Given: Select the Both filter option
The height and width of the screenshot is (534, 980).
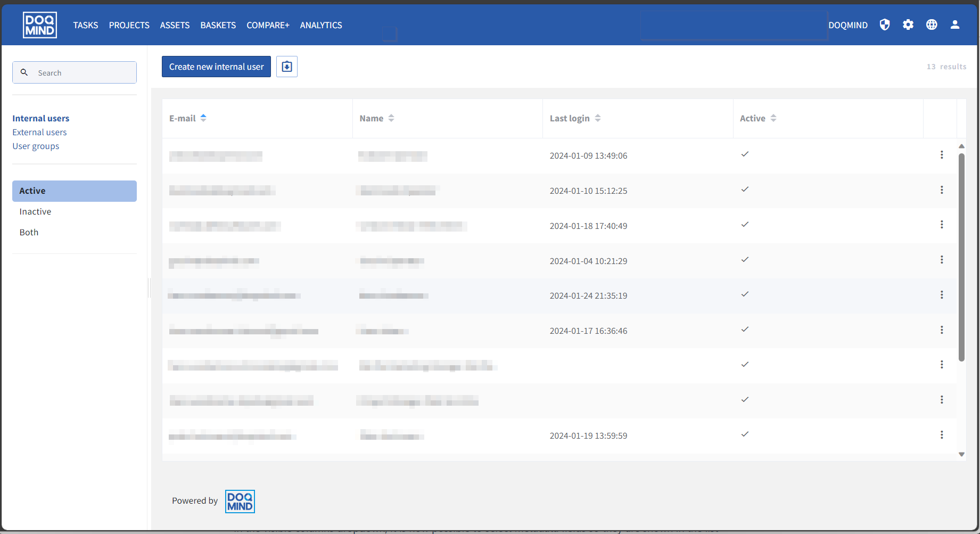Looking at the screenshot, I should pyautogui.click(x=29, y=233).
